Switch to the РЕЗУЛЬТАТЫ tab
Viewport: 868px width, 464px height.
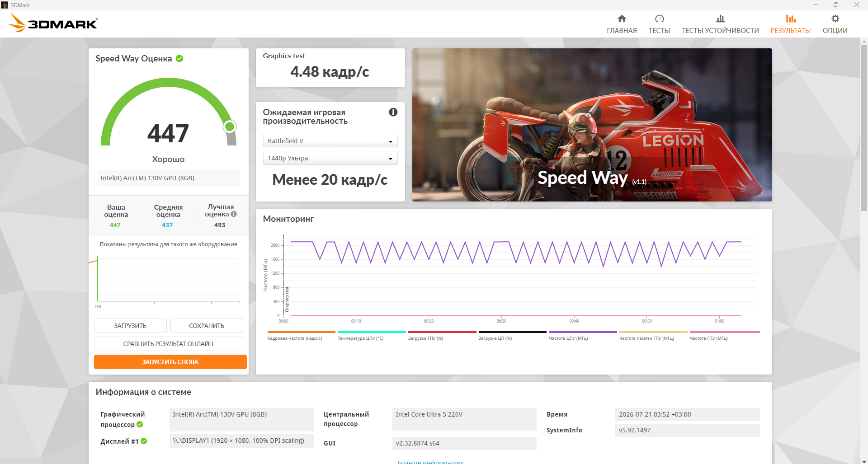coord(790,24)
